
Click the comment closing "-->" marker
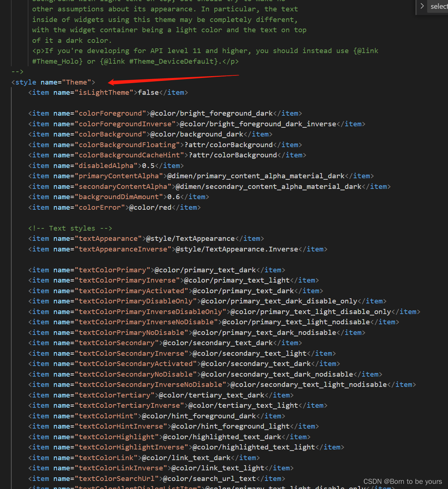(x=17, y=72)
